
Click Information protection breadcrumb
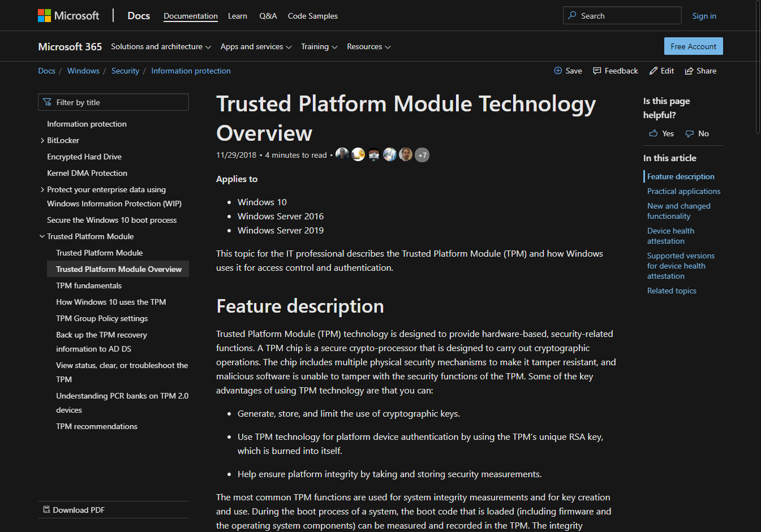tap(191, 71)
